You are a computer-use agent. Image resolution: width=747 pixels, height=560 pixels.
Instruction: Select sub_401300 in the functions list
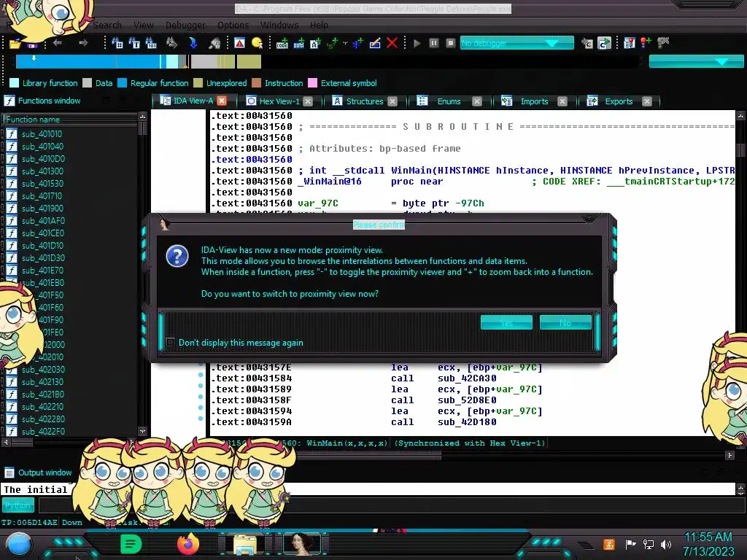pyautogui.click(x=42, y=171)
